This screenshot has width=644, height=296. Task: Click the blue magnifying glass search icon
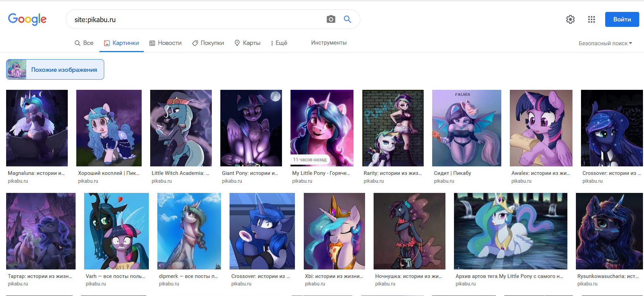(347, 19)
